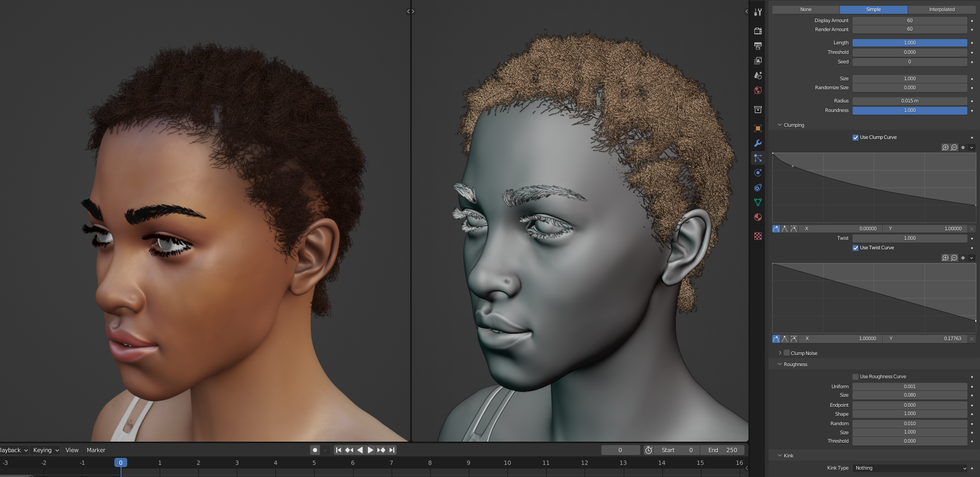Open the Output properties tab
Image resolution: width=980 pixels, height=477 pixels.
758,45
